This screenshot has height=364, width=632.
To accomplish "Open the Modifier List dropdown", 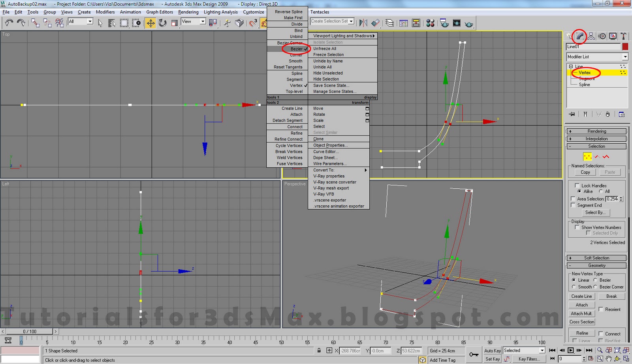I will pyautogui.click(x=625, y=57).
